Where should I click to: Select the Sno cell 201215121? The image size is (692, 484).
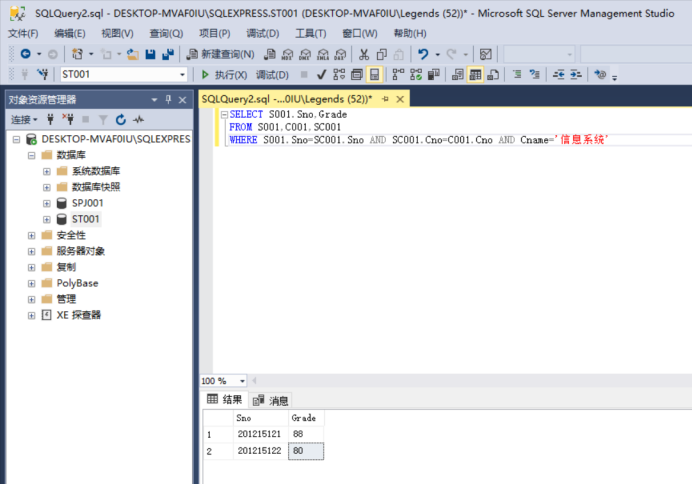[260, 434]
